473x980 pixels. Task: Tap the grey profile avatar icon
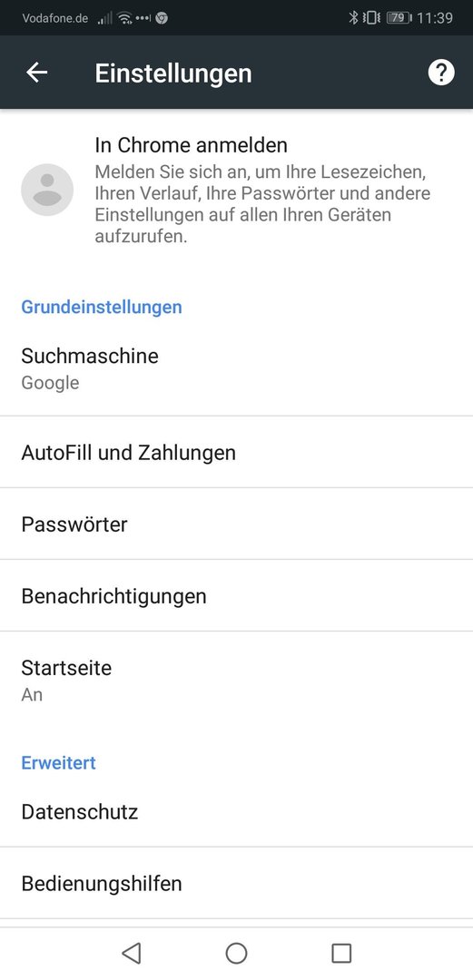click(47, 190)
